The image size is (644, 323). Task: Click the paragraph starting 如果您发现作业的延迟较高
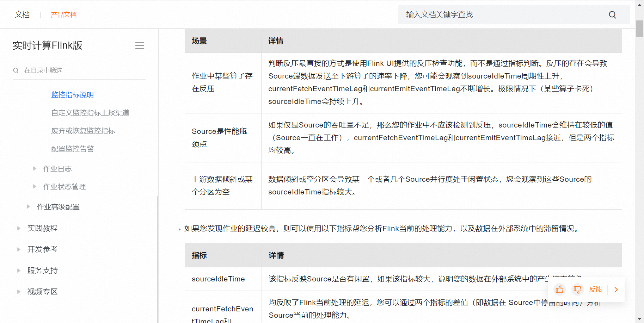tap(381, 229)
